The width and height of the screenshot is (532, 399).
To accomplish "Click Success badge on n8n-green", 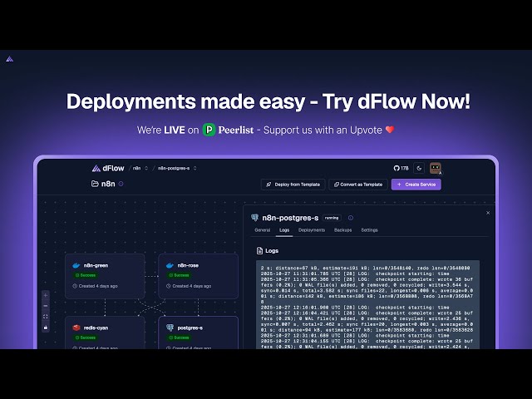I will 86,275.
